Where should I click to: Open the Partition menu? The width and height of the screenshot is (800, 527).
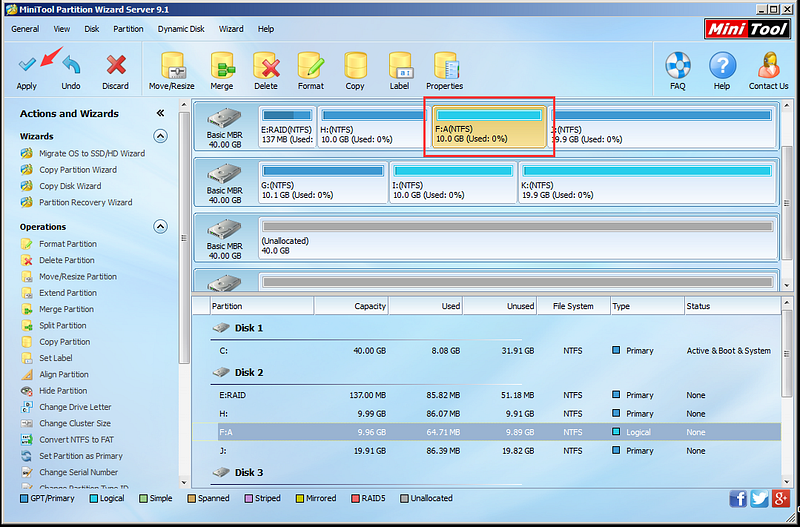point(129,29)
